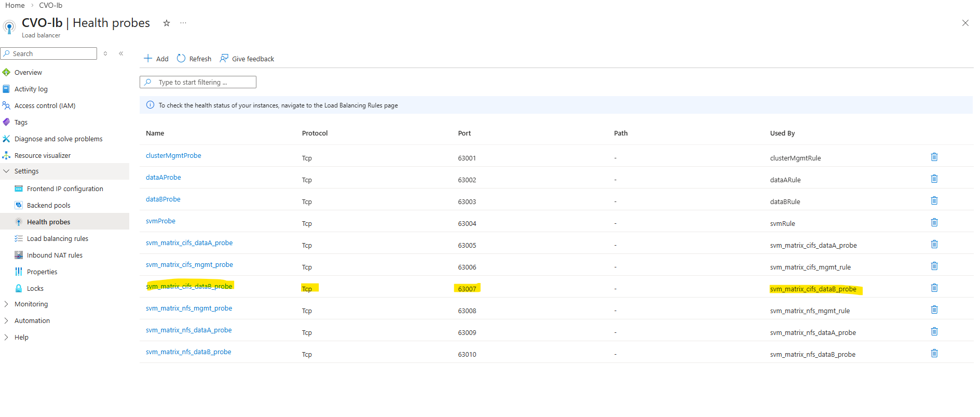Favorite this page with the star icon
980x417 pixels.
pyautogui.click(x=167, y=23)
